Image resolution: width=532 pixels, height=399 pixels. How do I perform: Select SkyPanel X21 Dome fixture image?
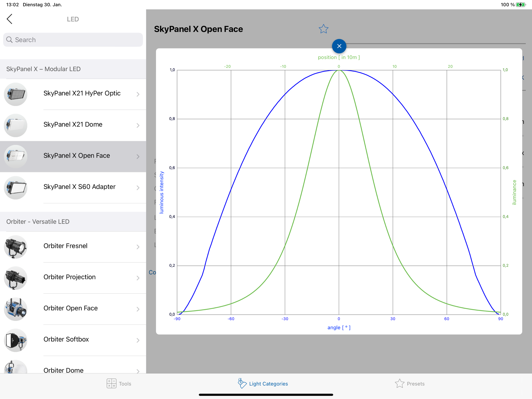[16, 125]
